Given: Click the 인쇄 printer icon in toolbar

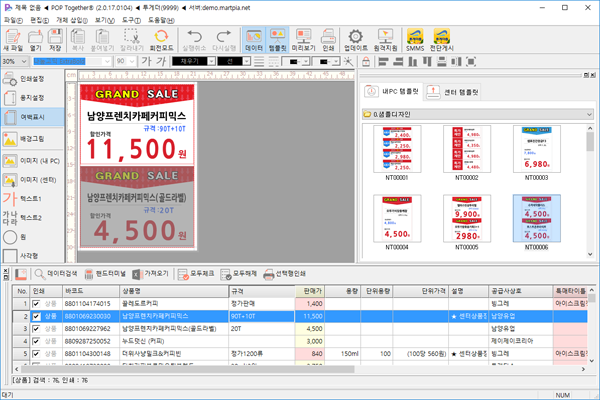Looking at the screenshot, I should (x=328, y=40).
